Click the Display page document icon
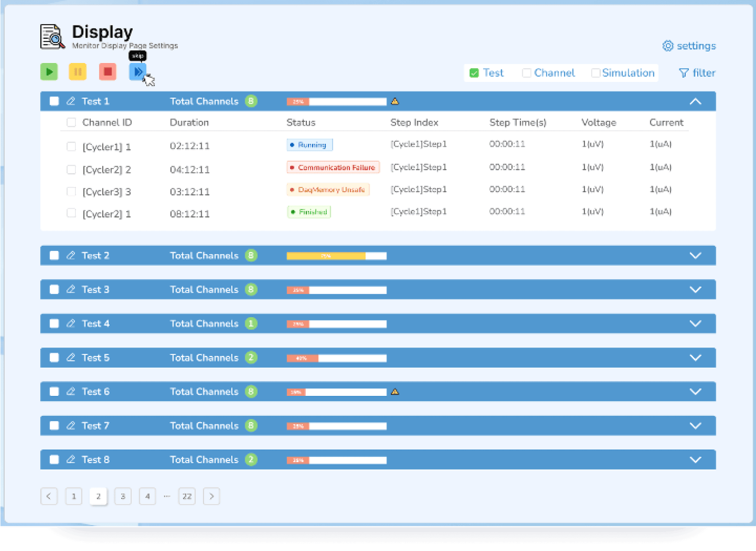This screenshot has width=756, height=551. [52, 37]
